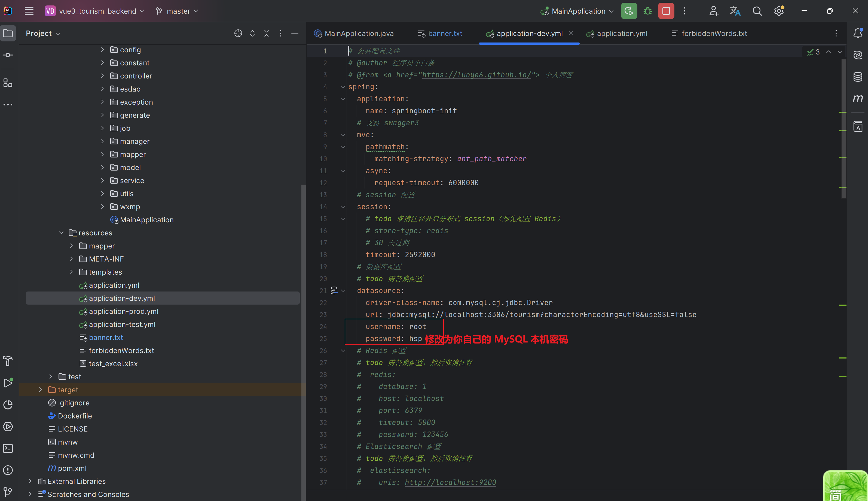Screen dimensions: 868x501
Task: Collapse all nodes in Project panel
Action: (x=267, y=34)
